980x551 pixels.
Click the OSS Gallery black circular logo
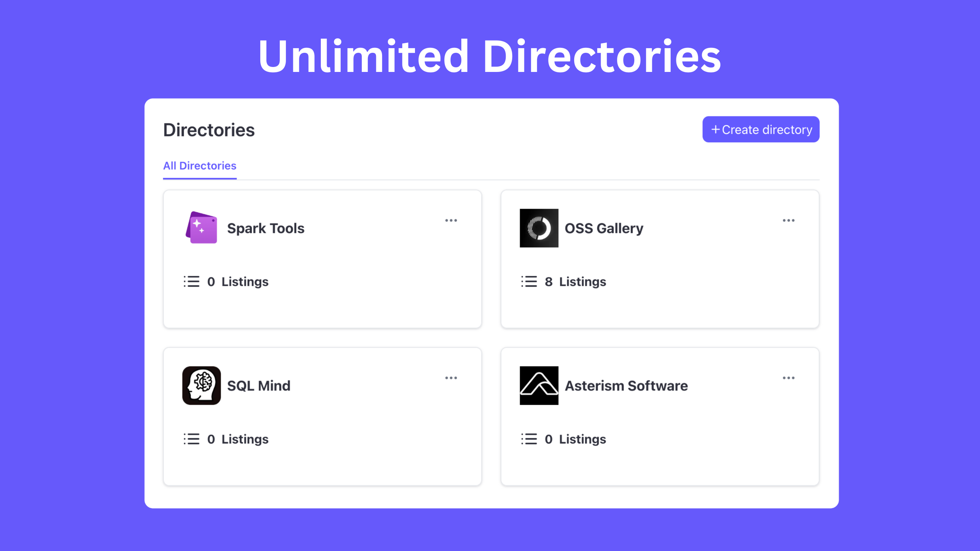point(539,228)
